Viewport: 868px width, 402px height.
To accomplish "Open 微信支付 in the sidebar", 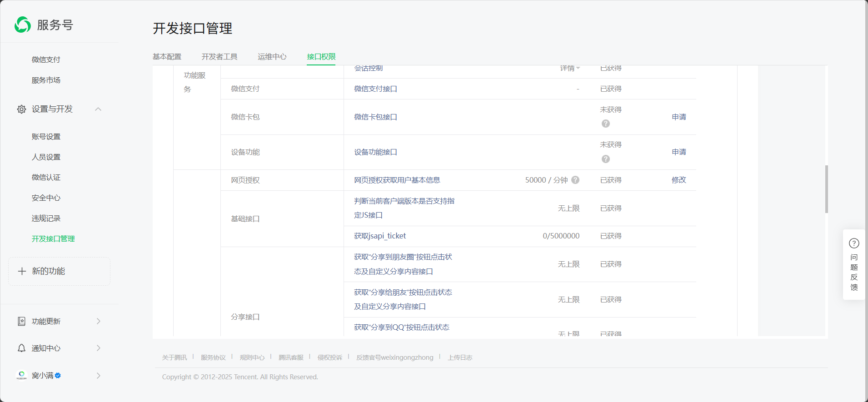I will 46,60.
